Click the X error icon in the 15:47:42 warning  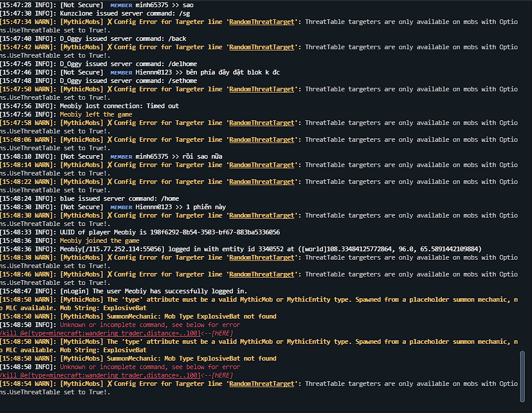coord(110,47)
